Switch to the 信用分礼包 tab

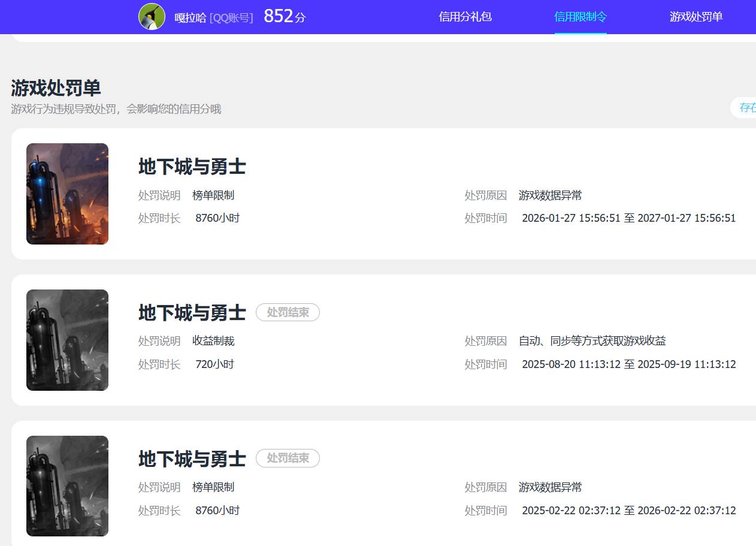coord(465,17)
